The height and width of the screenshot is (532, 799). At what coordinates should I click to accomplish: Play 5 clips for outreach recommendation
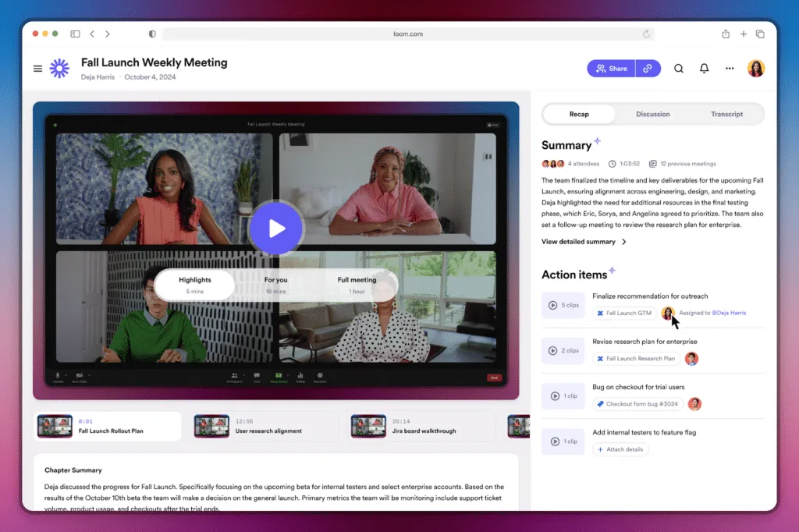563,306
